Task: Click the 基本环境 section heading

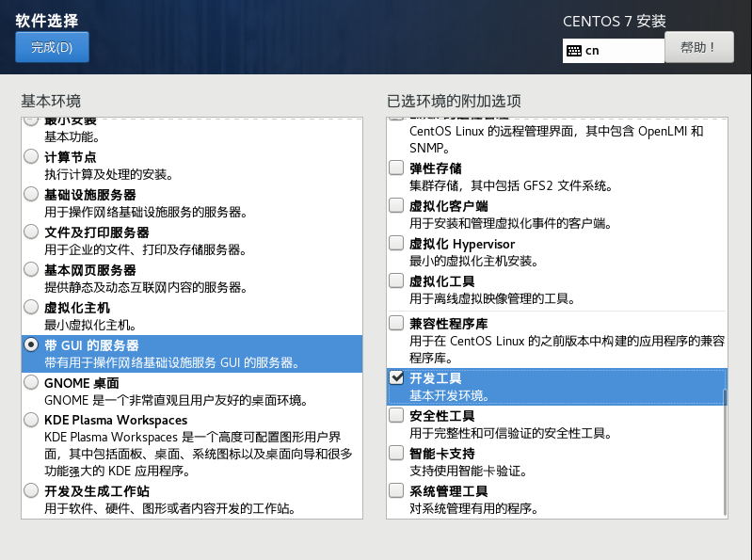Action: tap(51, 101)
